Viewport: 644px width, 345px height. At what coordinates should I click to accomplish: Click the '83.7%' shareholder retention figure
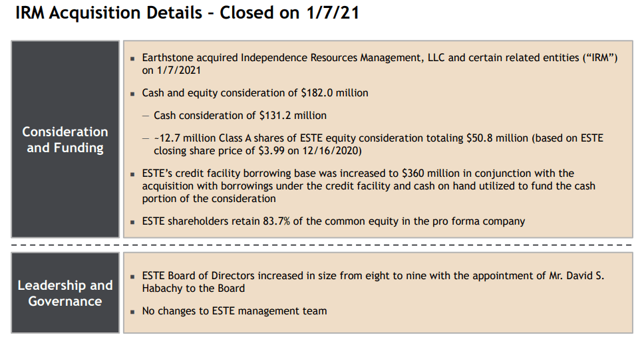(276, 221)
